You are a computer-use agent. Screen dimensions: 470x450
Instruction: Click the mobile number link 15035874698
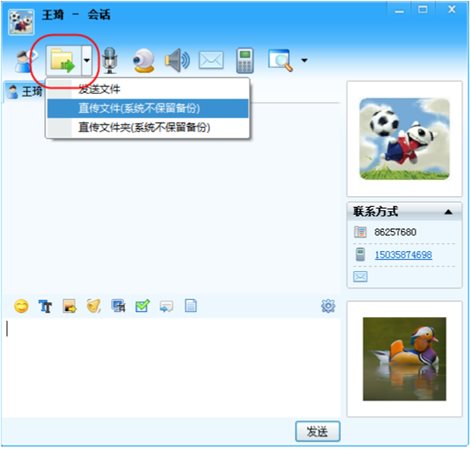tap(403, 255)
